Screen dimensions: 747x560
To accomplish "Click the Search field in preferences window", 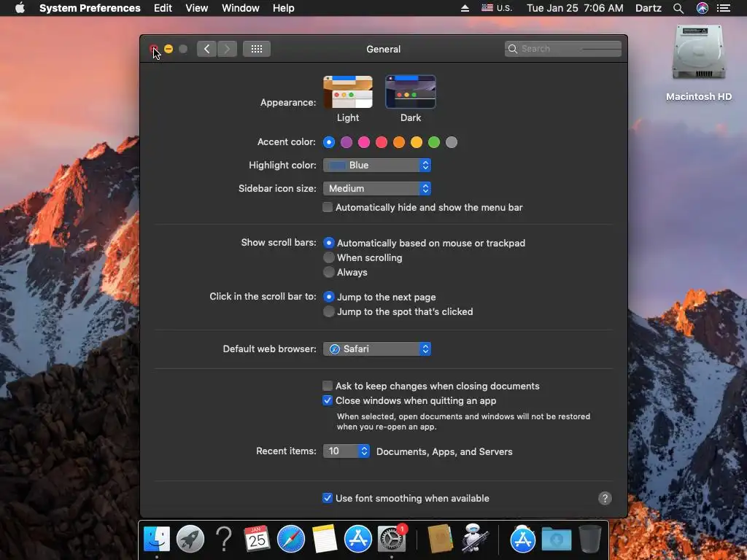I will tap(563, 49).
